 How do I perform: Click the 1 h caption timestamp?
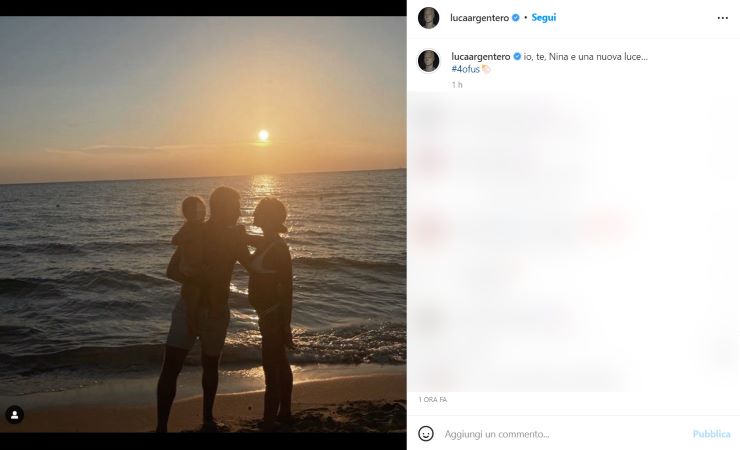[x=457, y=85]
